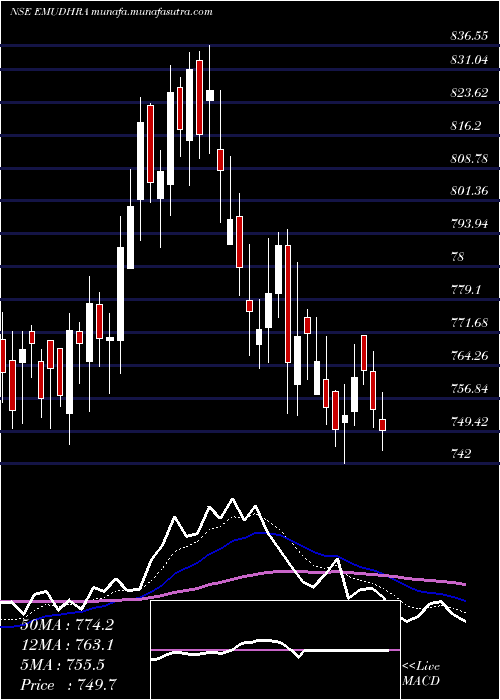The width and height of the screenshot is (500, 700).
Task: Select the 801.36 price level label
Action: (469, 191)
